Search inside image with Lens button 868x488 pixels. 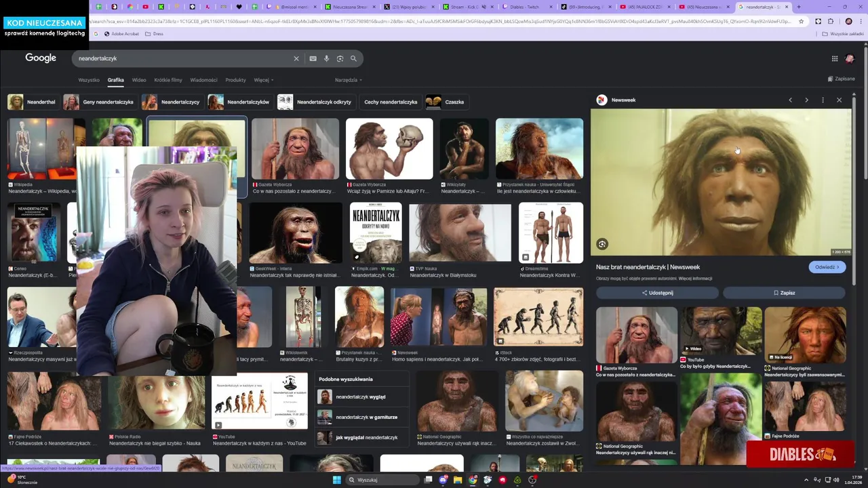602,244
